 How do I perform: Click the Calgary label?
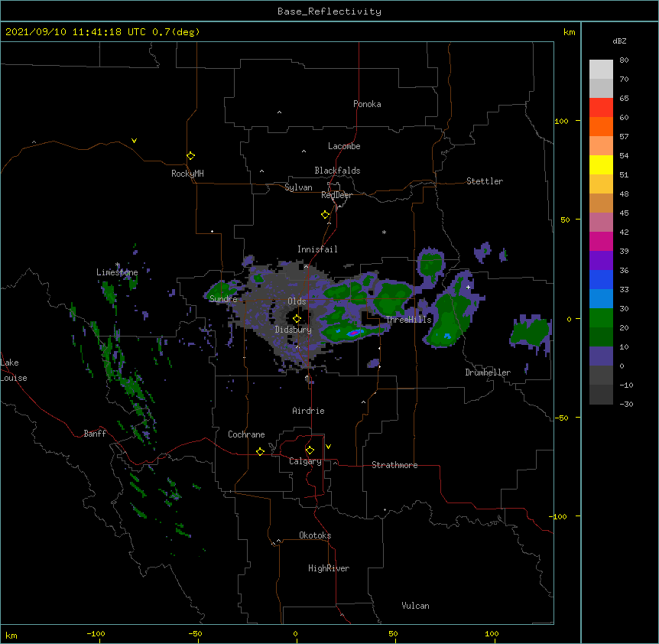(305, 461)
